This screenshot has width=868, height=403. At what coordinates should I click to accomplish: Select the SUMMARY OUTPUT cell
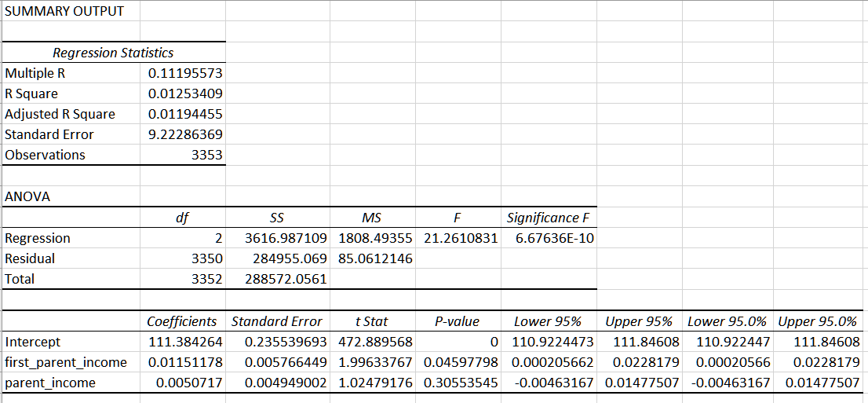71,11
